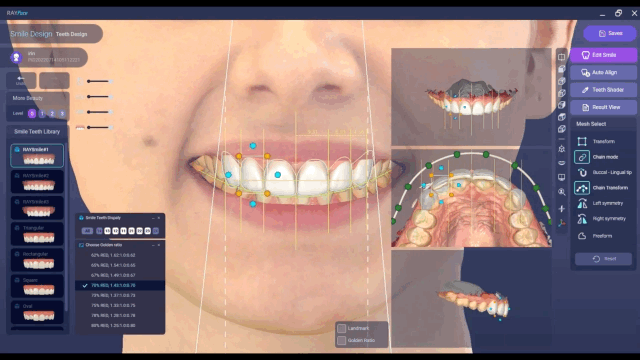Close the Choose Golden ratio panel
The image size is (640, 360).
pyautogui.click(x=159, y=245)
